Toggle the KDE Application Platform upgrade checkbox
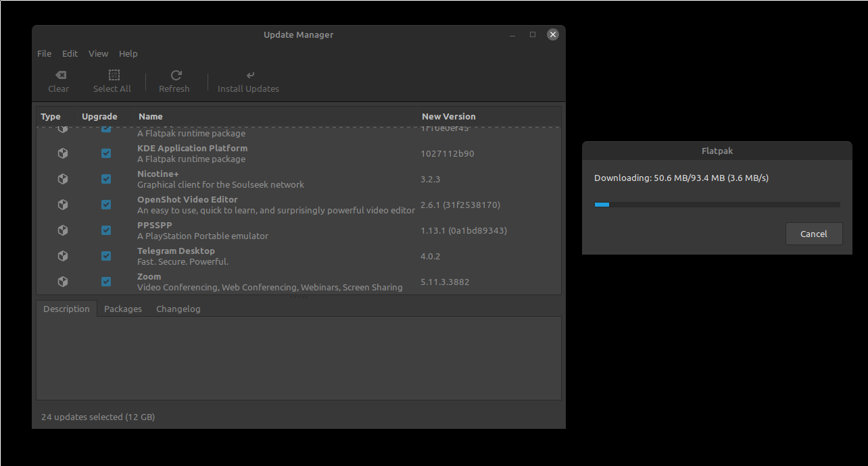This screenshot has width=868, height=466. (x=106, y=153)
